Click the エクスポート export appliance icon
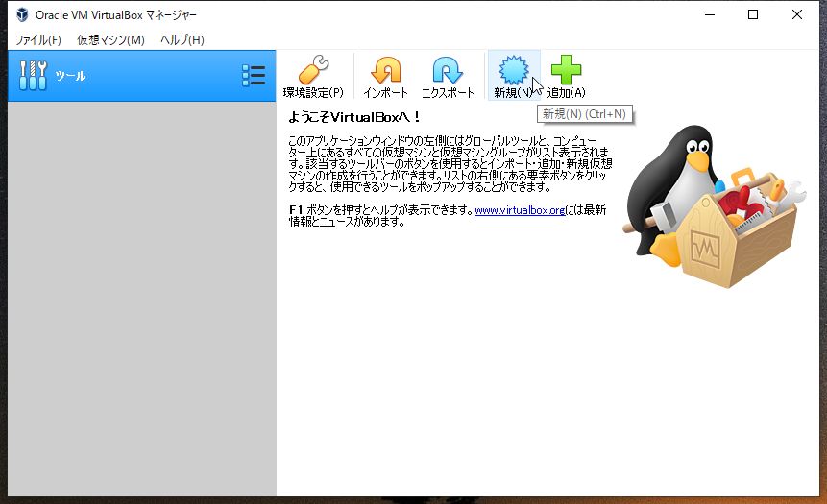 pos(448,77)
